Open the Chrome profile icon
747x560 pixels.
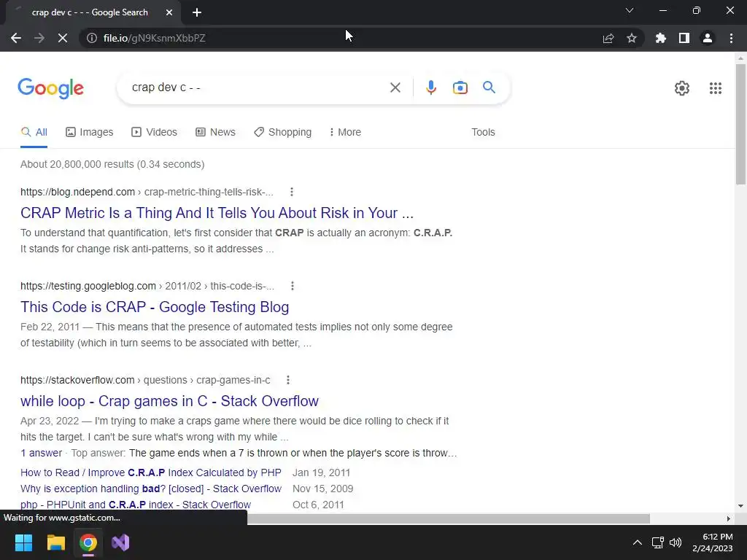pyautogui.click(x=708, y=38)
